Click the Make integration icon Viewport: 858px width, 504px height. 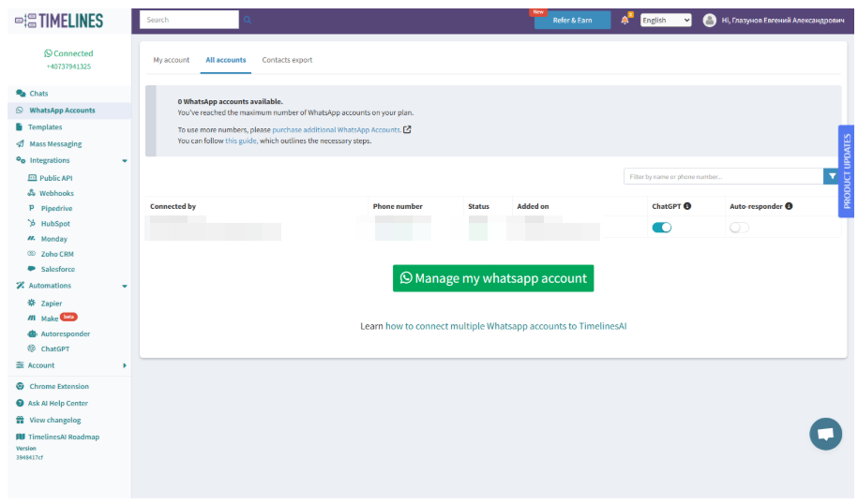click(x=32, y=319)
